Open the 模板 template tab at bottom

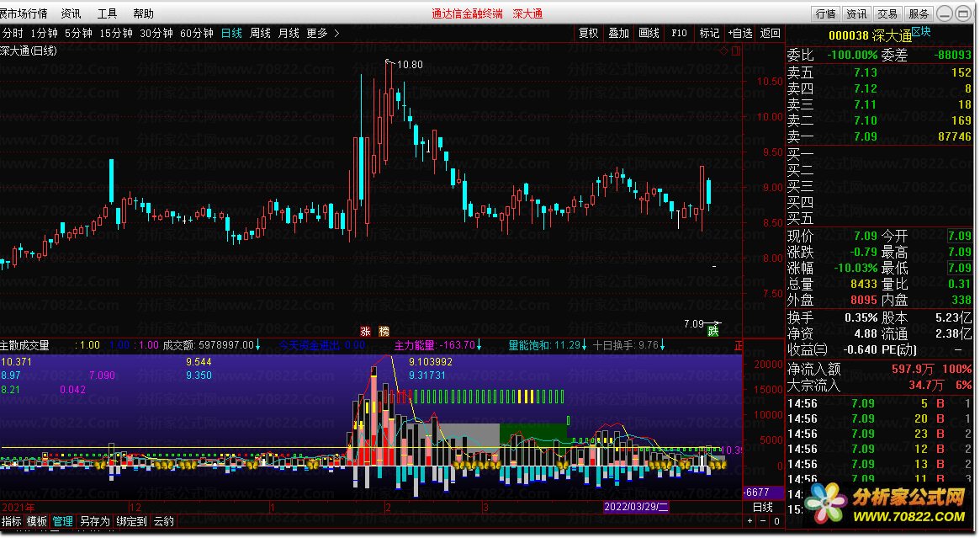point(37,521)
